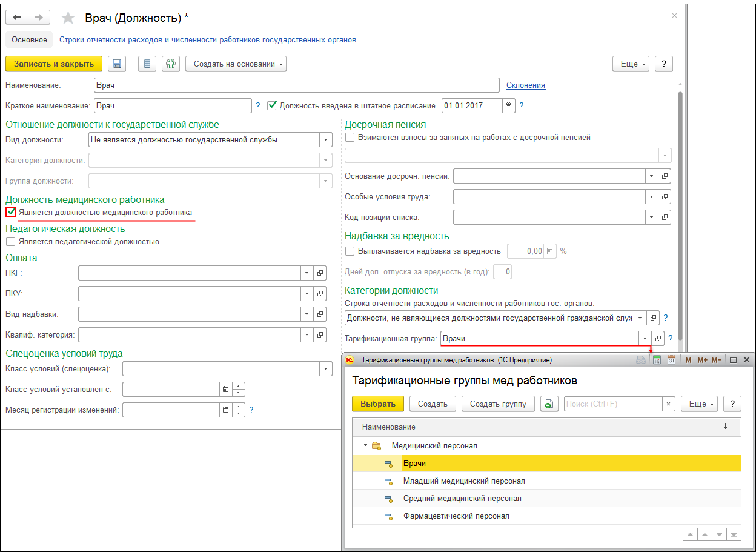Click the save diskette icon
This screenshot has height=552, width=756.
117,64
